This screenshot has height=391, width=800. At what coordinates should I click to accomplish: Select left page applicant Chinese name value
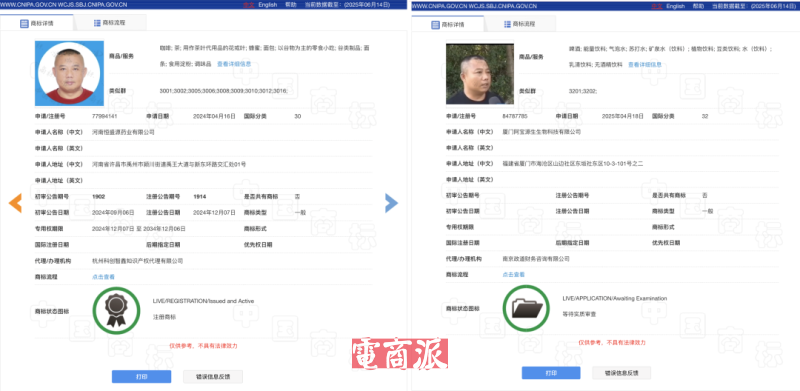point(123,132)
